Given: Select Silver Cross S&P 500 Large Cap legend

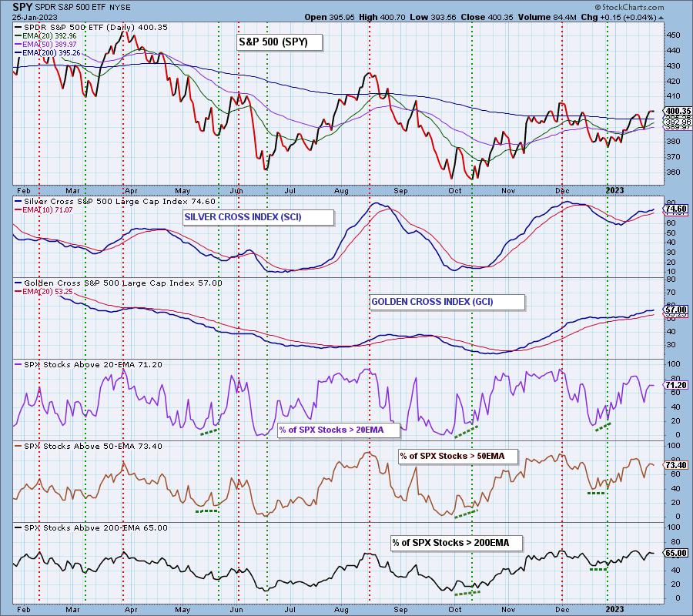Looking at the screenshot, I should pyautogui.click(x=115, y=202).
